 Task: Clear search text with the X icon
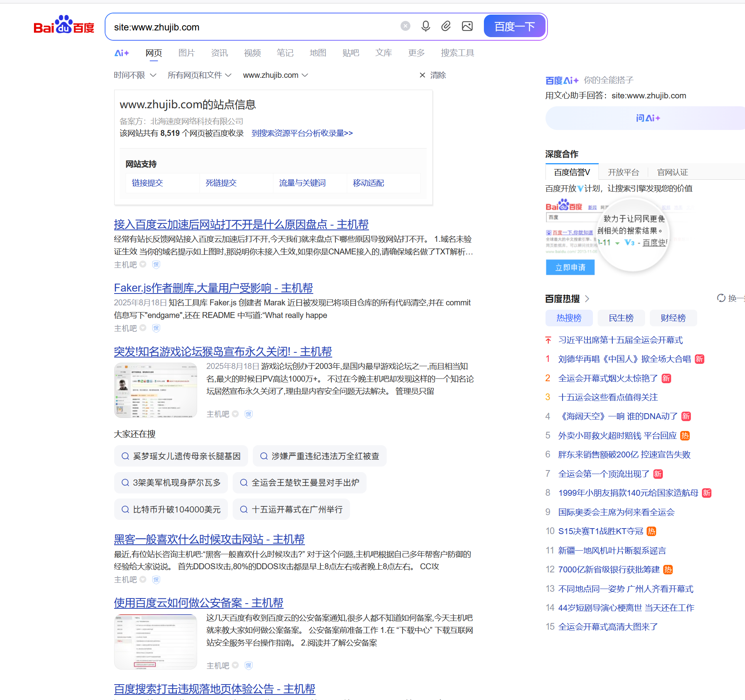405,26
